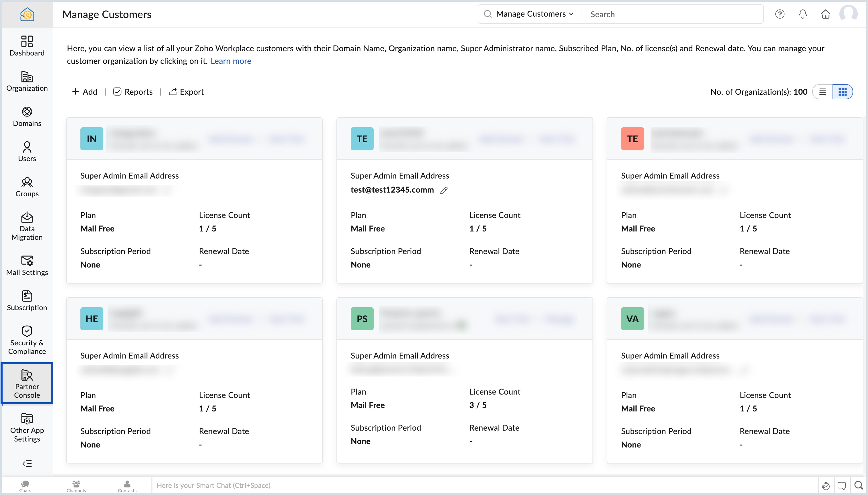Go to Subscription in sidebar

[27, 301]
